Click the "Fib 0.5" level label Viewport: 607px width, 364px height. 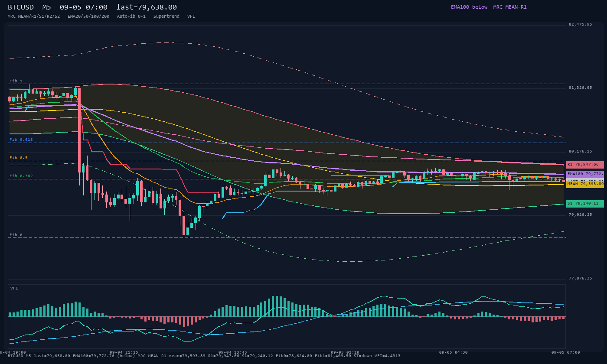coord(19,158)
